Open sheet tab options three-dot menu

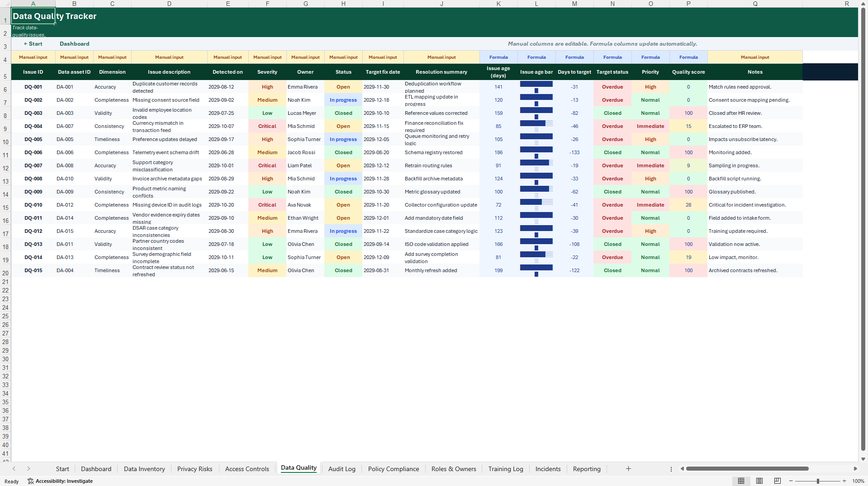[671, 469]
